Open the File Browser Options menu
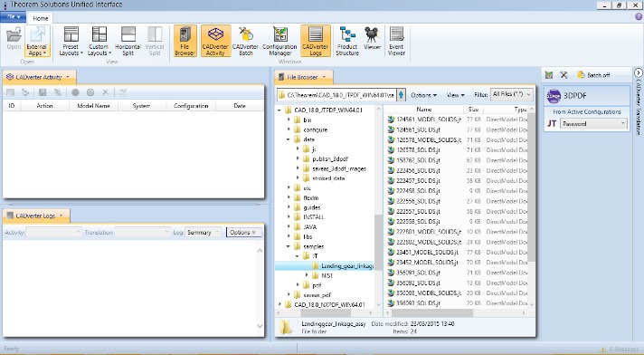This screenshot has width=644, height=355. [423, 95]
